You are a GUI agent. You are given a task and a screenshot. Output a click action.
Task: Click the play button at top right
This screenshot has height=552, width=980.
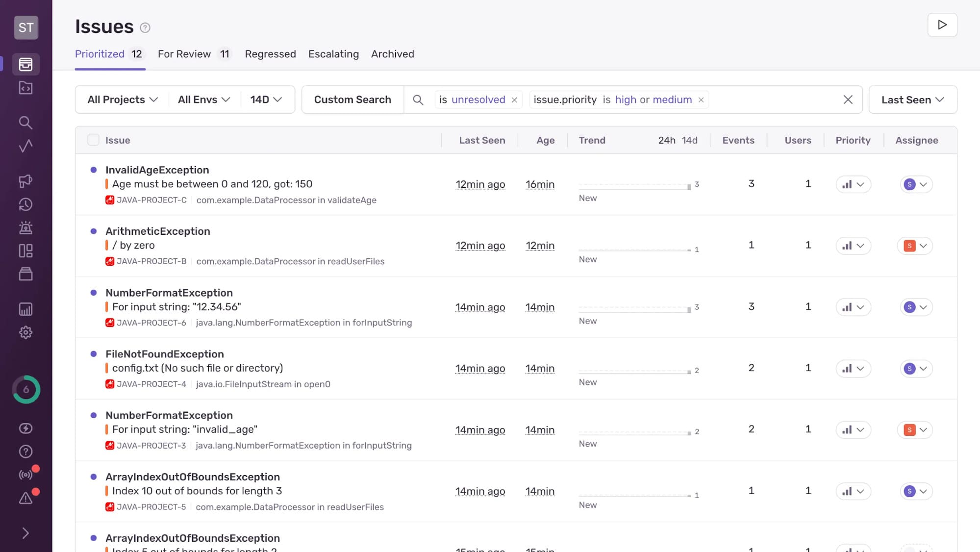click(942, 25)
